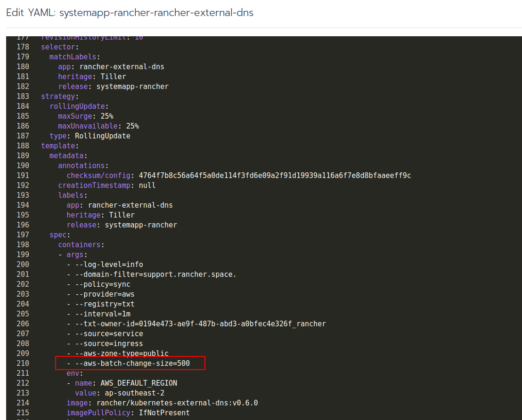Click line number 210 in the gutter
This screenshot has width=522, height=420.
(x=23, y=363)
